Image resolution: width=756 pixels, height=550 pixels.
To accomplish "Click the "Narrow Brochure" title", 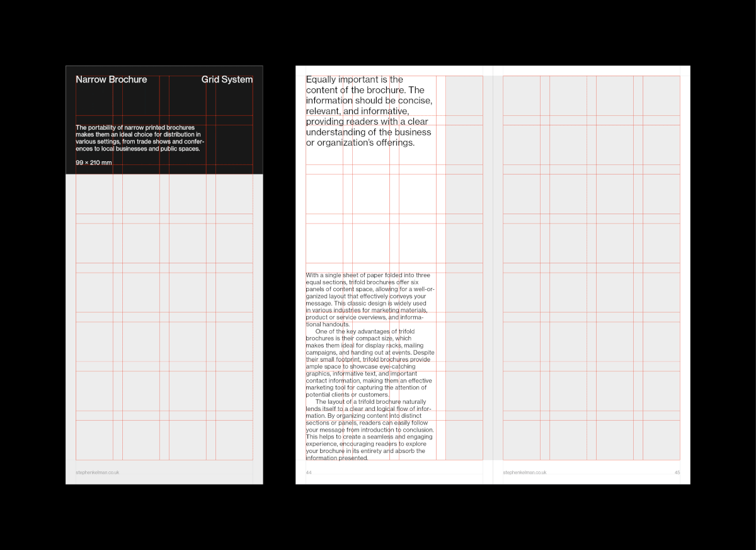I will (x=111, y=79).
